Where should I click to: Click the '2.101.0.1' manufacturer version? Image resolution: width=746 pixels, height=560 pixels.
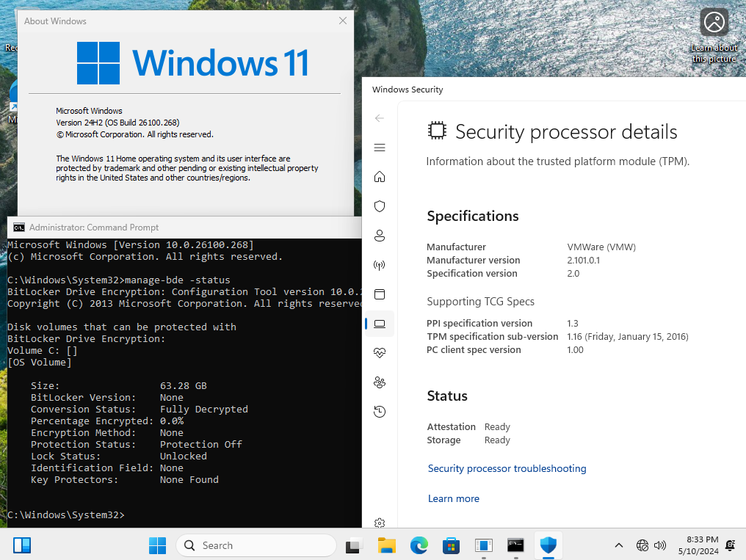pyautogui.click(x=583, y=261)
